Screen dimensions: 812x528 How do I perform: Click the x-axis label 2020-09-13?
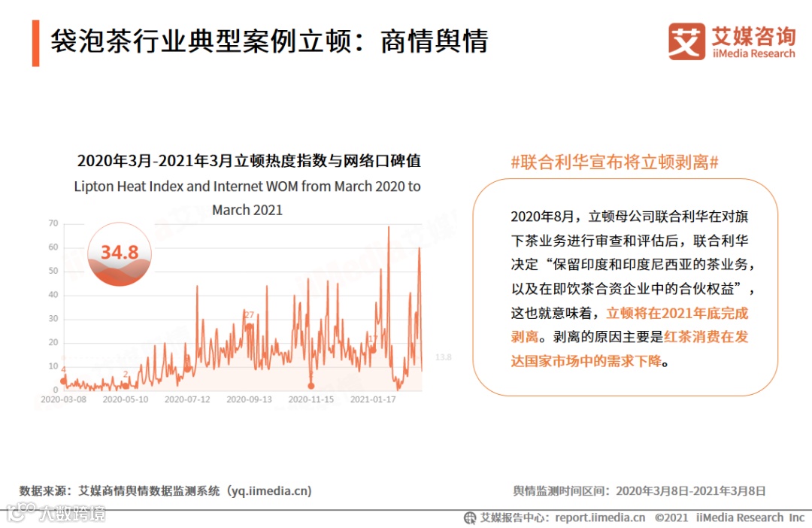(249, 399)
